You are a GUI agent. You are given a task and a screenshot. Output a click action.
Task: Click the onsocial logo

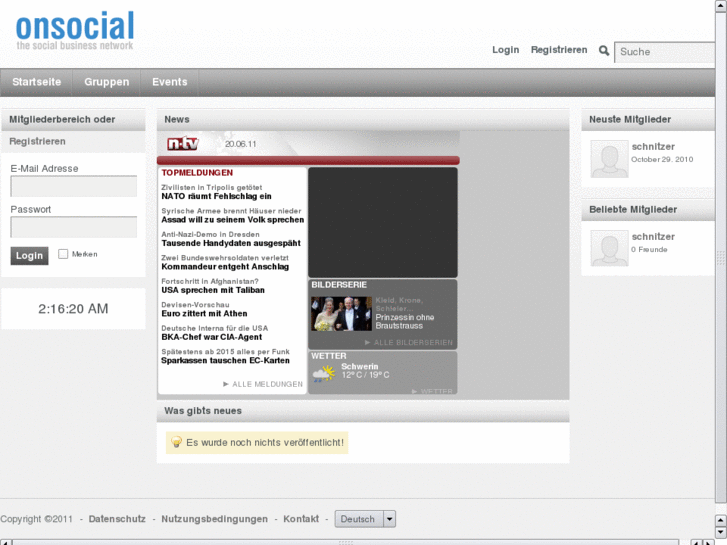pos(75,30)
